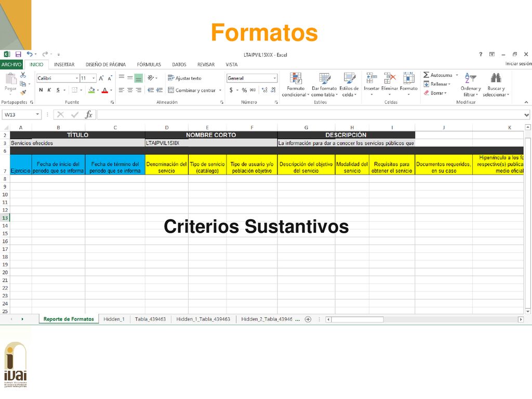Redo the last action

point(45,54)
